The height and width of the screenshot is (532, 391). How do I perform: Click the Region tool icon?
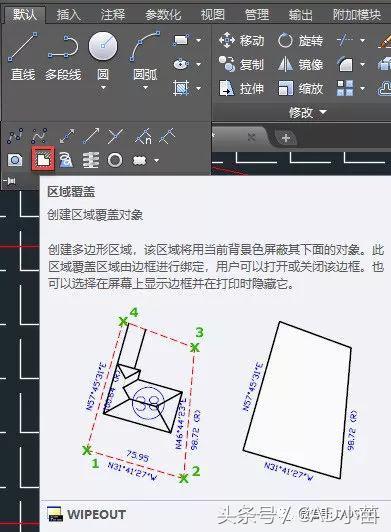tap(15, 160)
